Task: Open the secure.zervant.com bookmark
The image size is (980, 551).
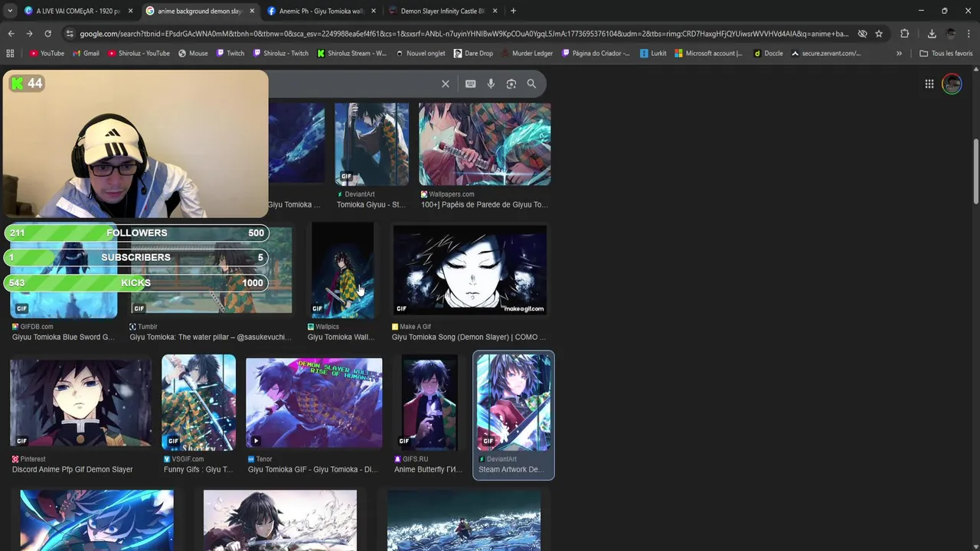Action: tap(826, 54)
